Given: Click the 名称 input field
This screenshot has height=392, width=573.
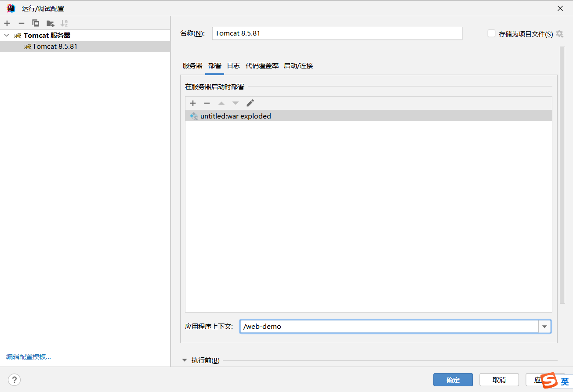Looking at the screenshot, I should tap(337, 33).
